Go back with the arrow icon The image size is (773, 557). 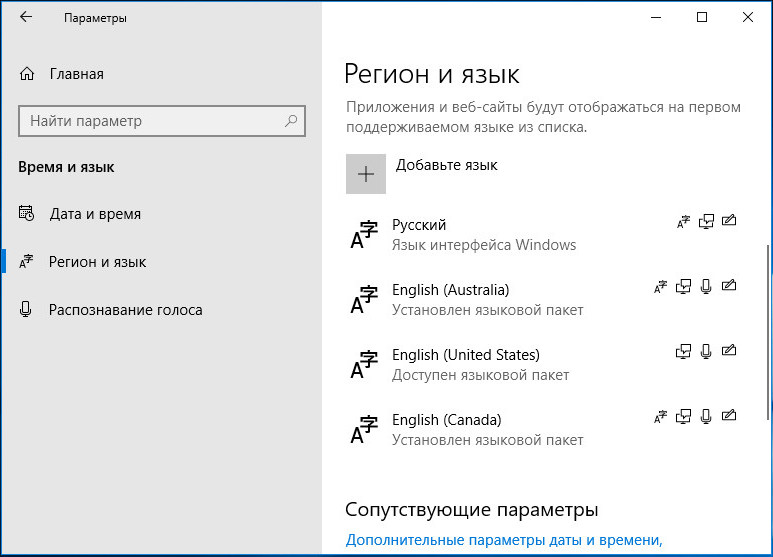click(26, 17)
